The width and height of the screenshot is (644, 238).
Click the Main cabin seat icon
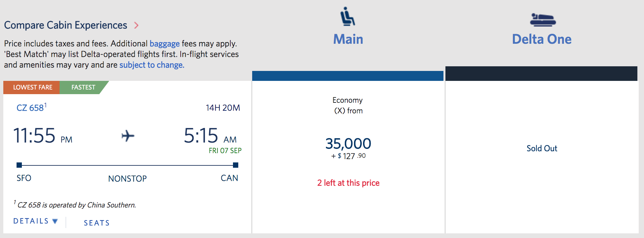348,16
